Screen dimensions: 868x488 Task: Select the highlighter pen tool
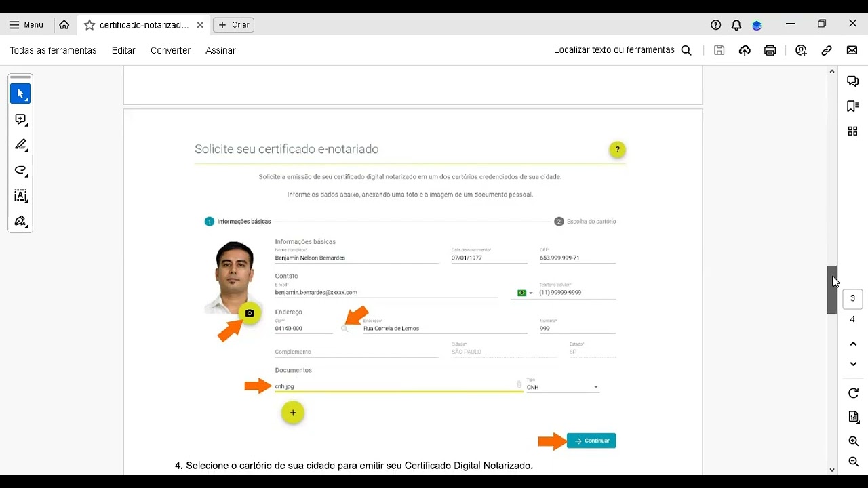20,144
